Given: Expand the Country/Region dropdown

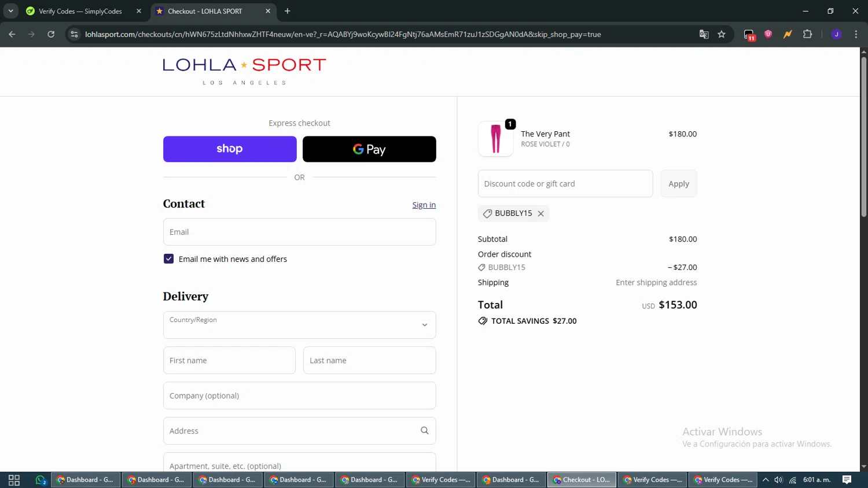Looking at the screenshot, I should click(x=299, y=325).
